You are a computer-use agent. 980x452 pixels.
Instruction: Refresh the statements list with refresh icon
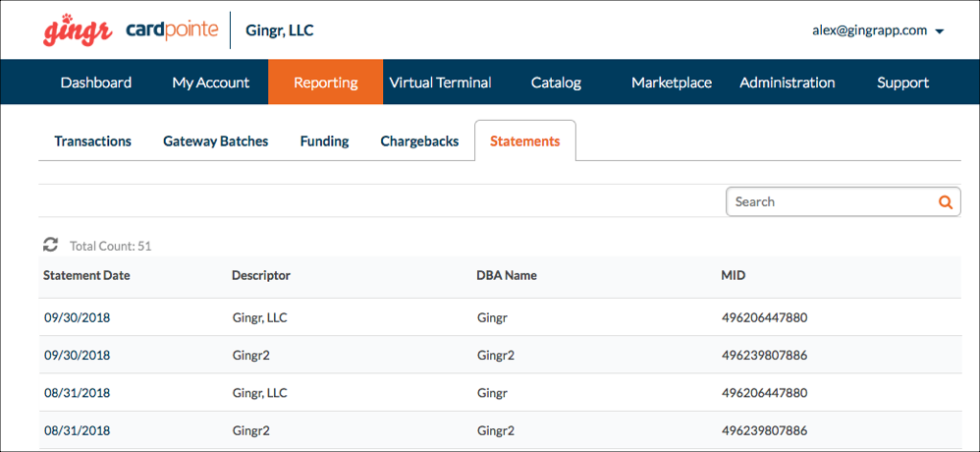pyautogui.click(x=51, y=245)
